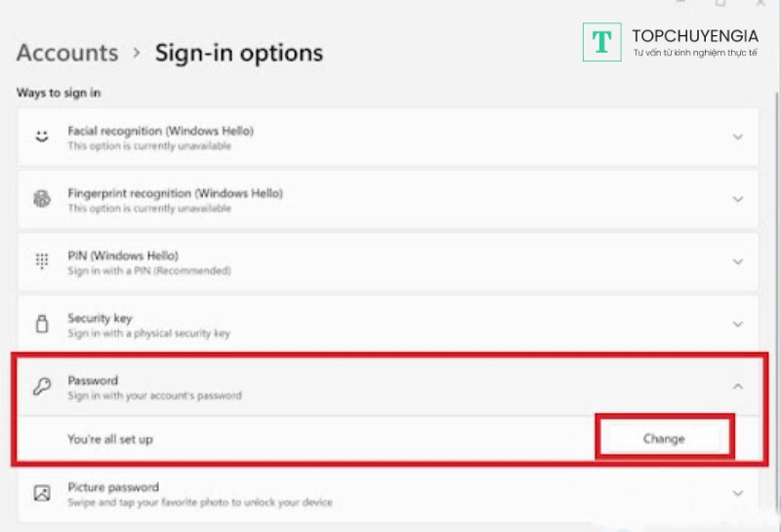
Task: Expand the Security key chevron
Action: tap(738, 324)
